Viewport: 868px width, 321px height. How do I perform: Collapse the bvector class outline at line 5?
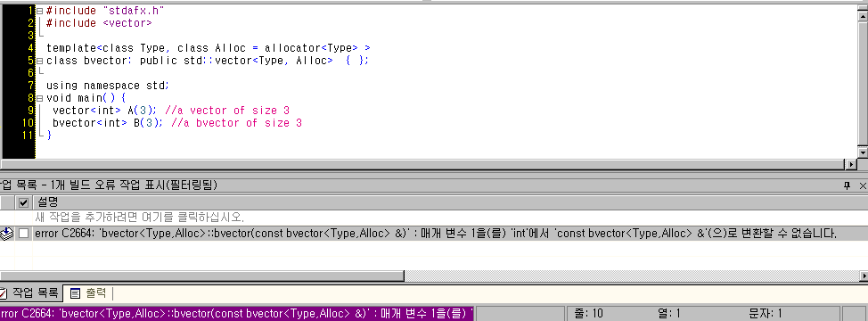[x=39, y=61]
